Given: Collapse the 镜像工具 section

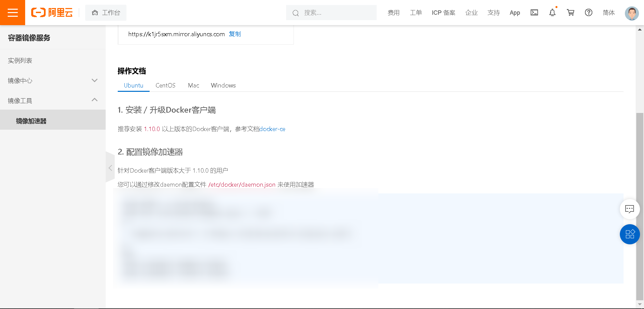Looking at the screenshot, I should tap(53, 101).
